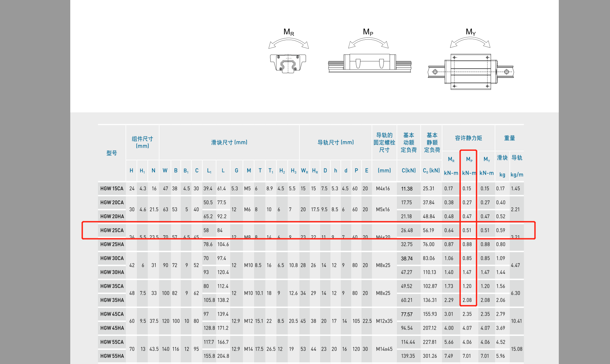The width and height of the screenshot is (610, 364).
Task: Select the 重量 header
Action: (x=510, y=138)
